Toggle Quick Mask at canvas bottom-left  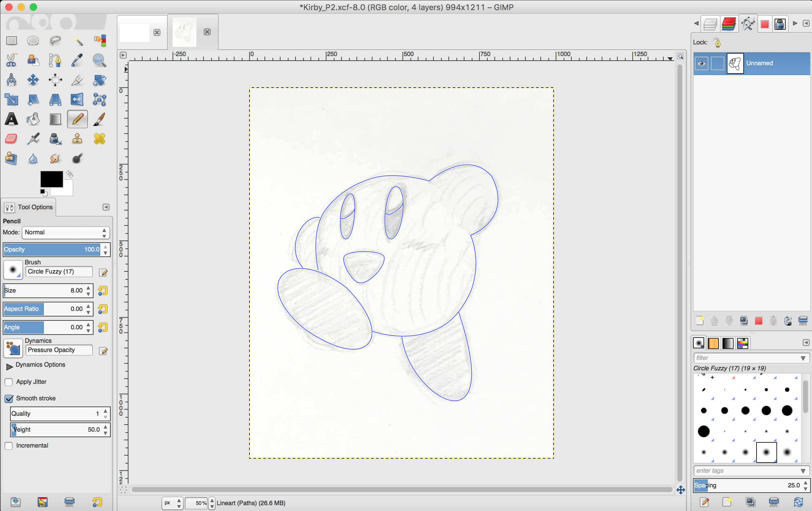pyautogui.click(x=124, y=490)
